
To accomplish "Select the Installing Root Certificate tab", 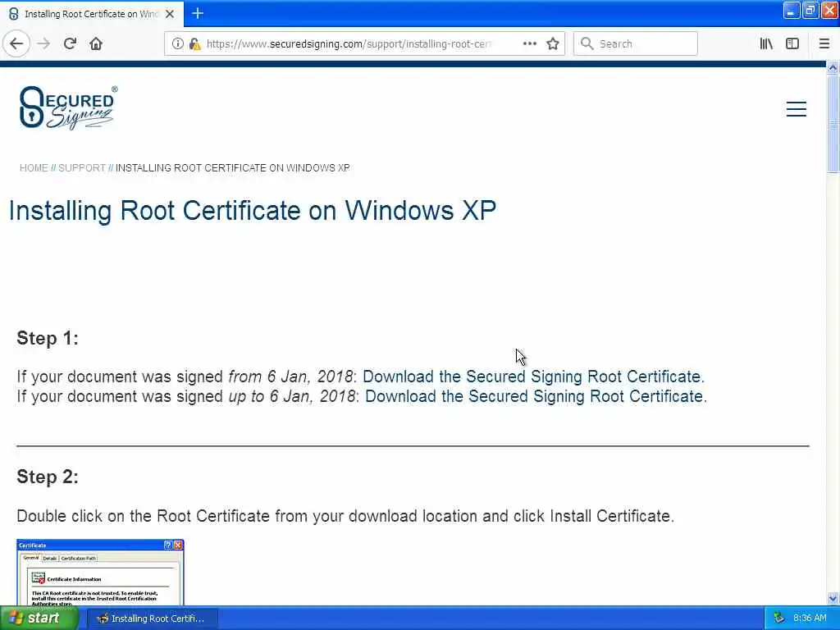I will tap(92, 14).
